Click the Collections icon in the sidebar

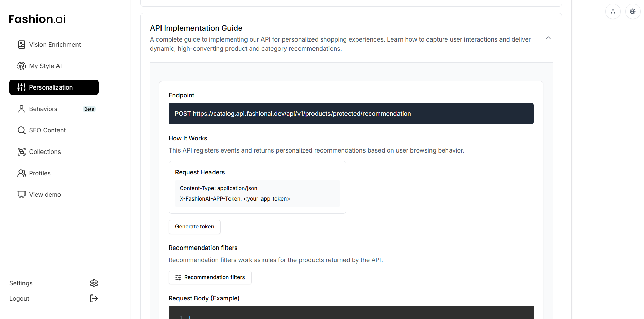coord(21,151)
